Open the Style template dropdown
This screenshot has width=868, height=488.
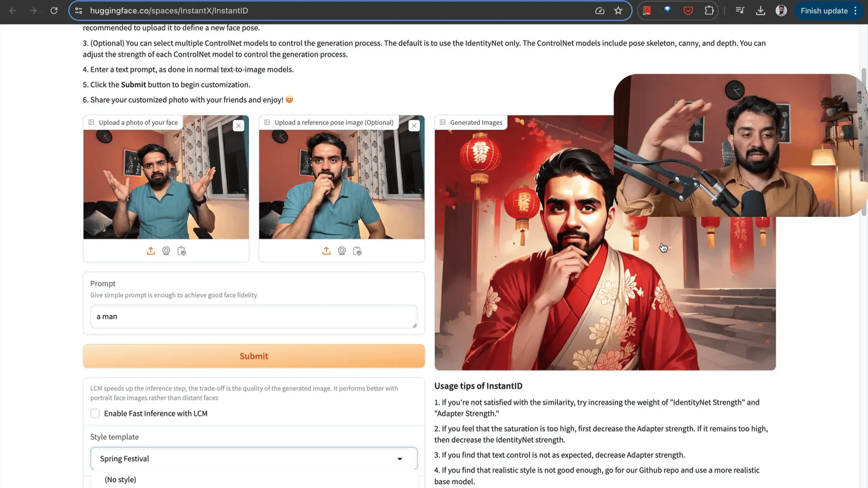pyautogui.click(x=253, y=458)
